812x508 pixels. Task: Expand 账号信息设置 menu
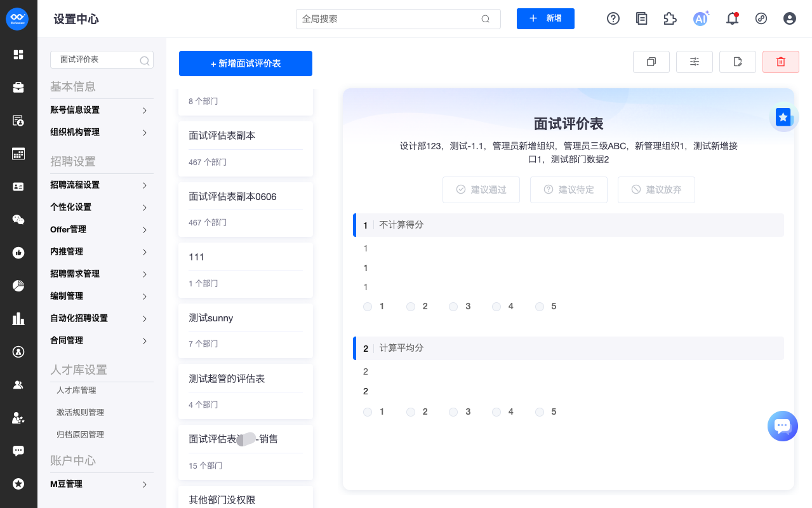tap(102, 110)
